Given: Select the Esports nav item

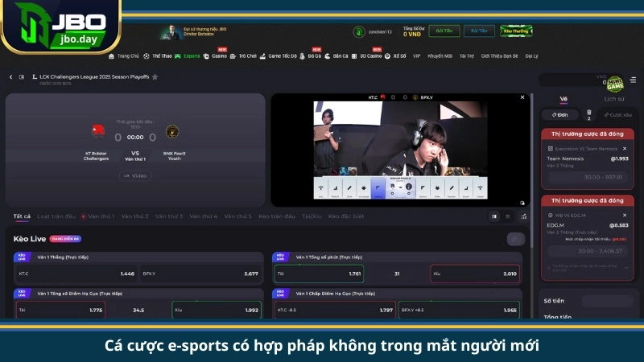Looking at the screenshot, I should (188, 56).
